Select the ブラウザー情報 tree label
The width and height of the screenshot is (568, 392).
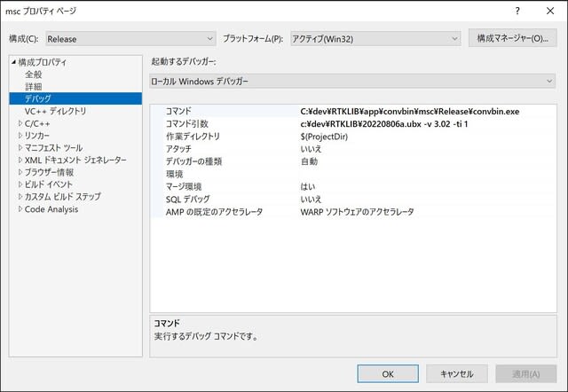[50, 172]
